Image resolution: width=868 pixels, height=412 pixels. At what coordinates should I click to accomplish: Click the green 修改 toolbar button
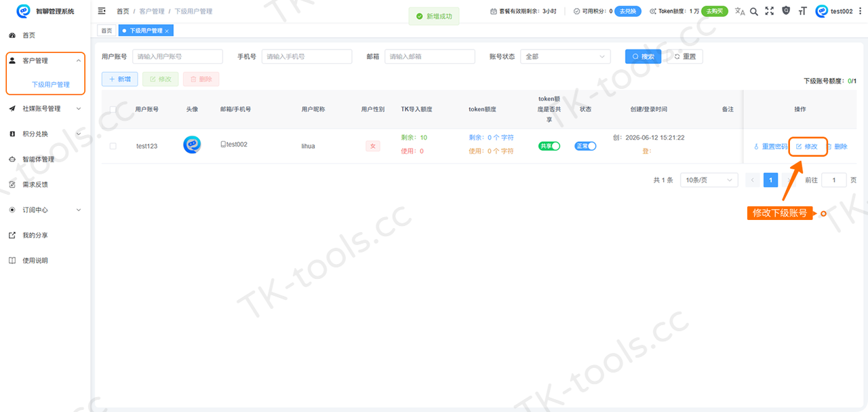coord(161,79)
